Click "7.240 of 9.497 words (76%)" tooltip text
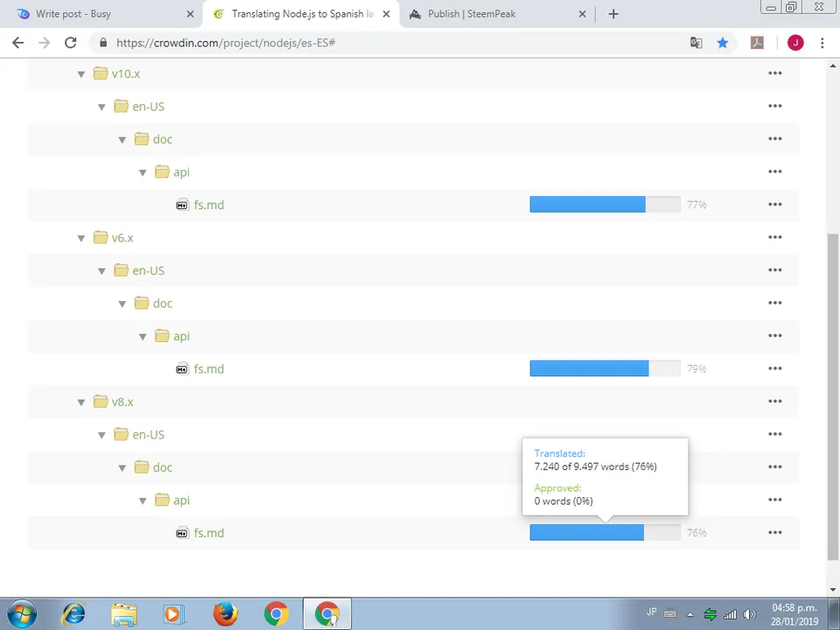The width and height of the screenshot is (840, 630). pyautogui.click(x=596, y=466)
